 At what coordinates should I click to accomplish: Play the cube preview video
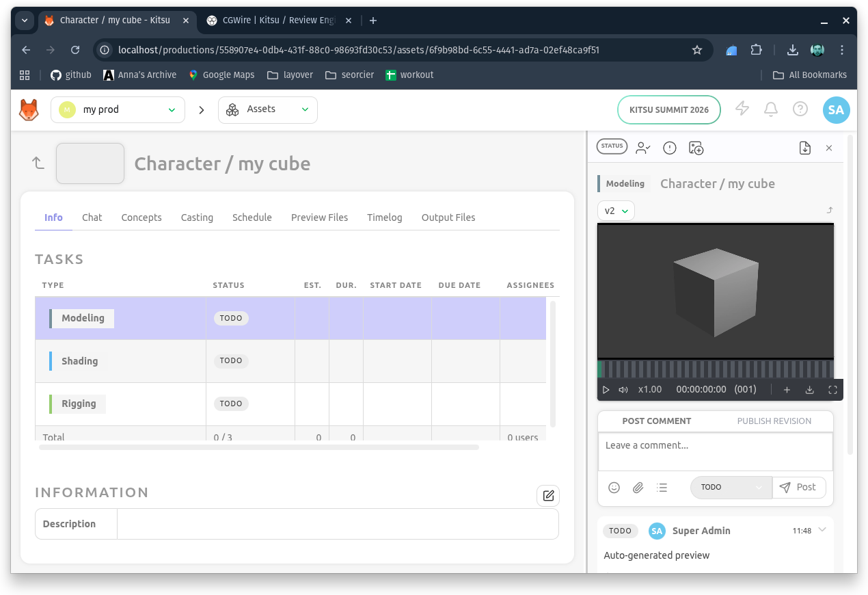[606, 390]
